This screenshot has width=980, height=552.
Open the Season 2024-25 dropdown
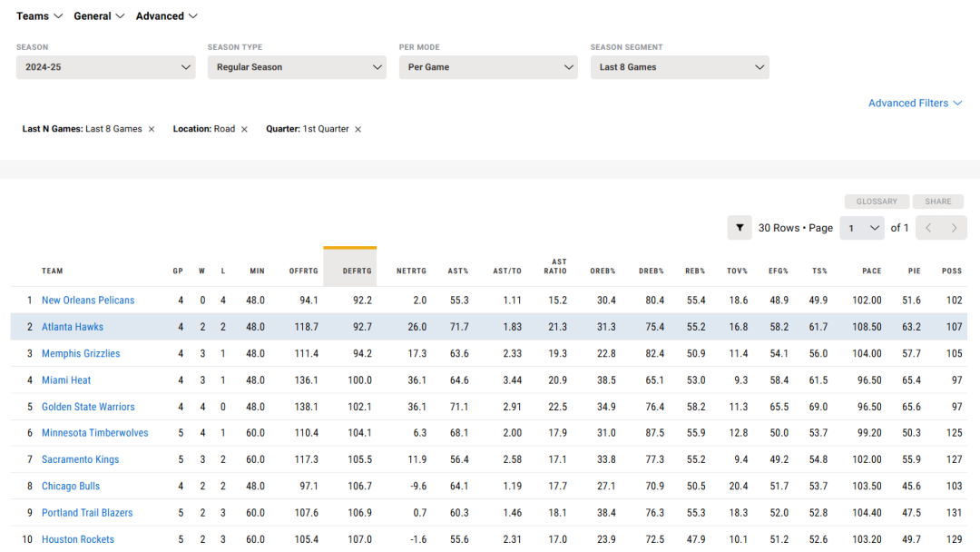click(105, 67)
